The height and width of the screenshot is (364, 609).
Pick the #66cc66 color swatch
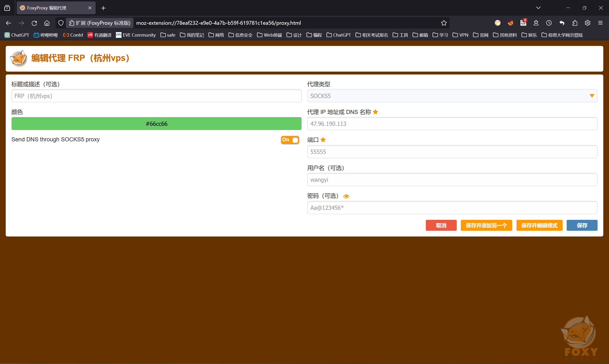(156, 124)
